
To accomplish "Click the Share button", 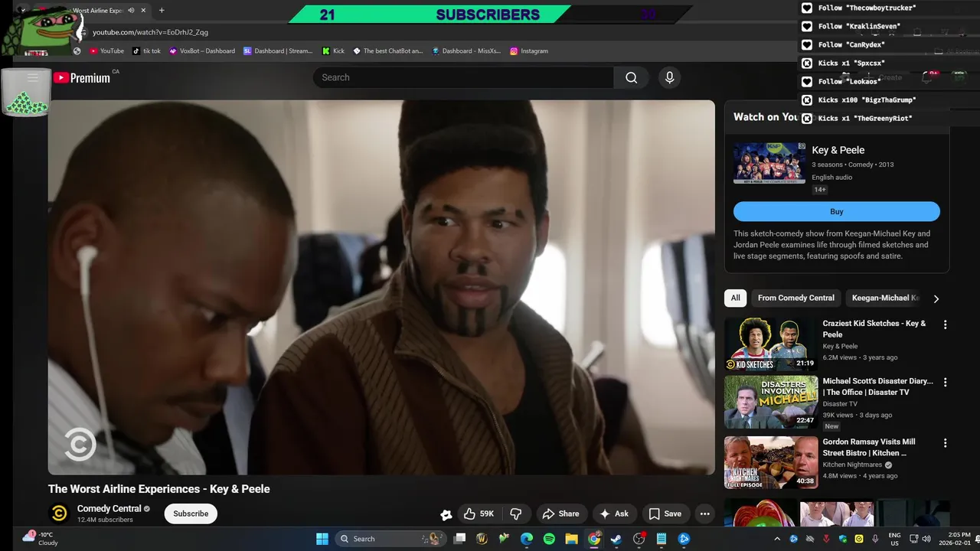I will click(560, 514).
